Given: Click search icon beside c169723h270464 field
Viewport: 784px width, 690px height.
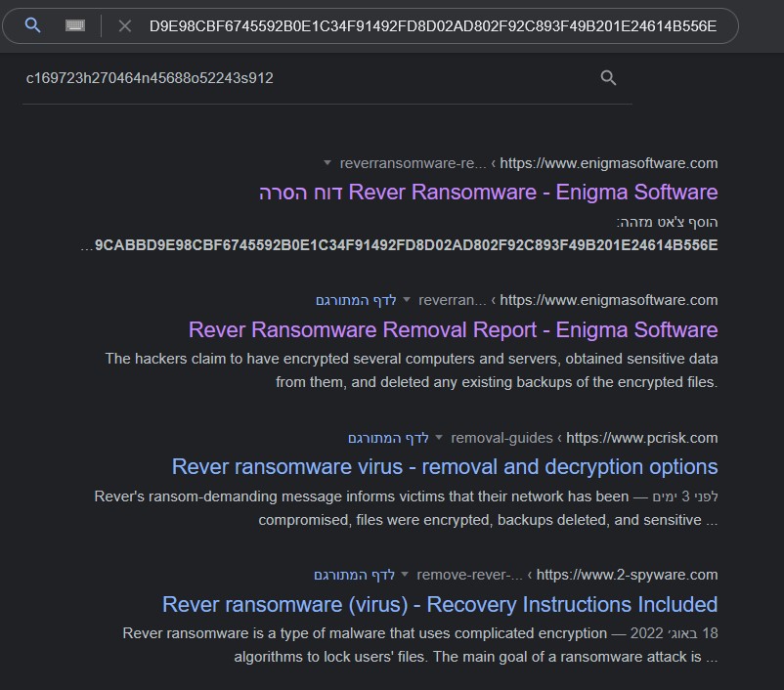Looking at the screenshot, I should (608, 78).
